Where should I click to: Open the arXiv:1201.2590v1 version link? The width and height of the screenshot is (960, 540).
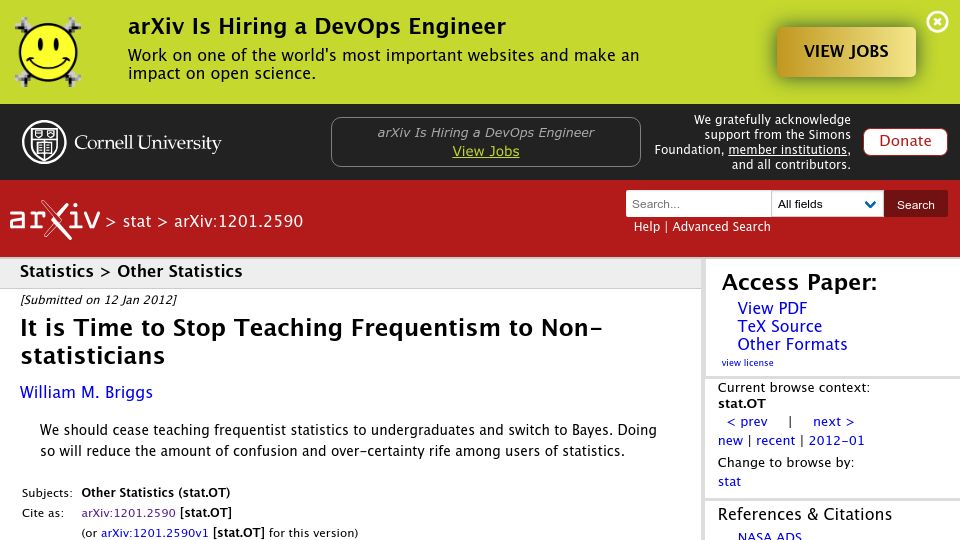coord(155,533)
